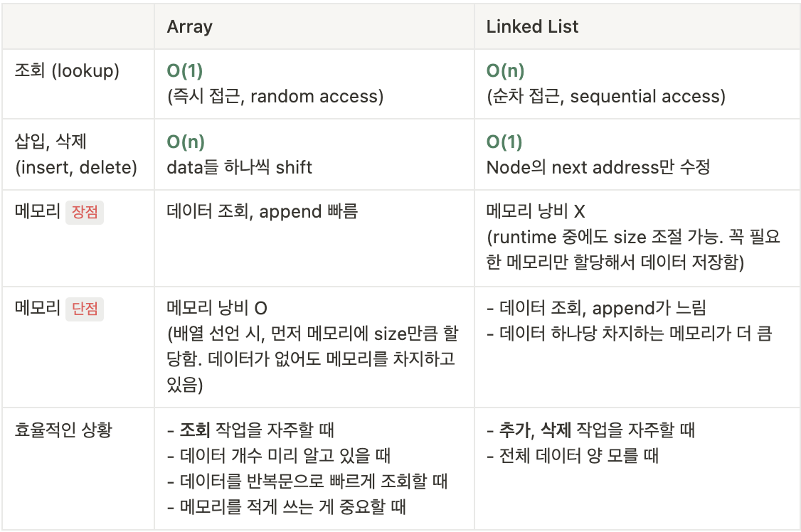Click the green O(1) under Array
This screenshot has width=801, height=532.
(x=185, y=70)
